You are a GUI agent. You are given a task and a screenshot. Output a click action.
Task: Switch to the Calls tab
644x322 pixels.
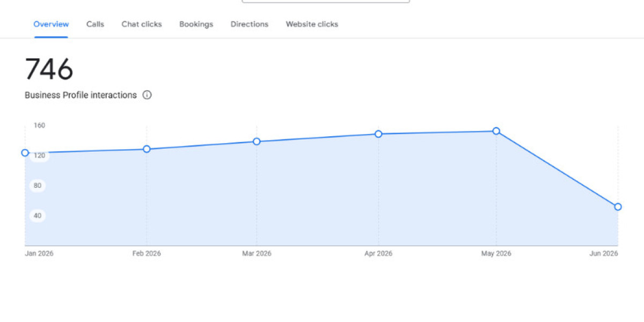pyautogui.click(x=95, y=24)
